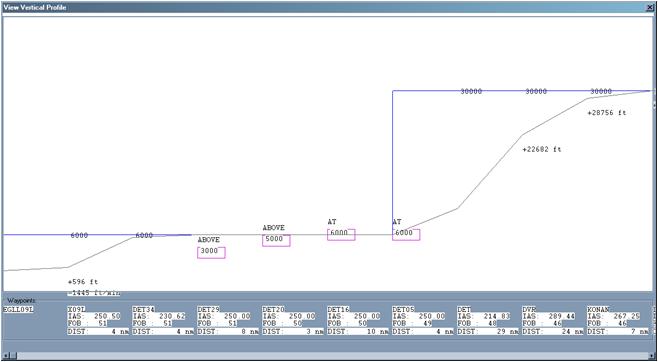Select the ABOVE 3000 altitude constraint box
The image size is (658, 362).
point(211,253)
